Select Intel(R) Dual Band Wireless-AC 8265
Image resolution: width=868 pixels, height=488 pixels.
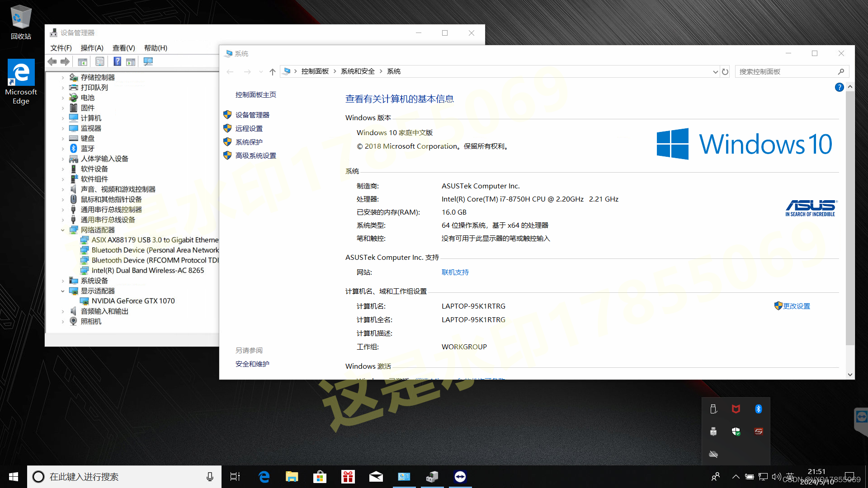[x=147, y=271]
